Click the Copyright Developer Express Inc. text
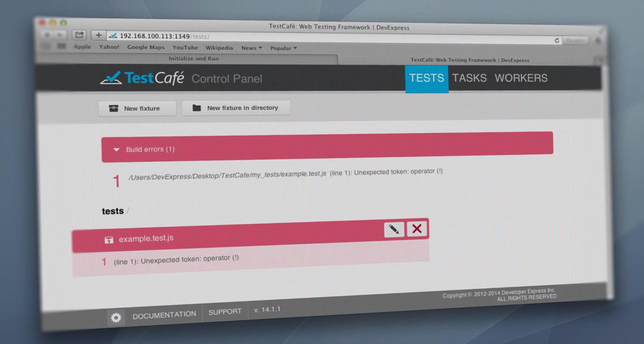 pyautogui.click(x=499, y=294)
